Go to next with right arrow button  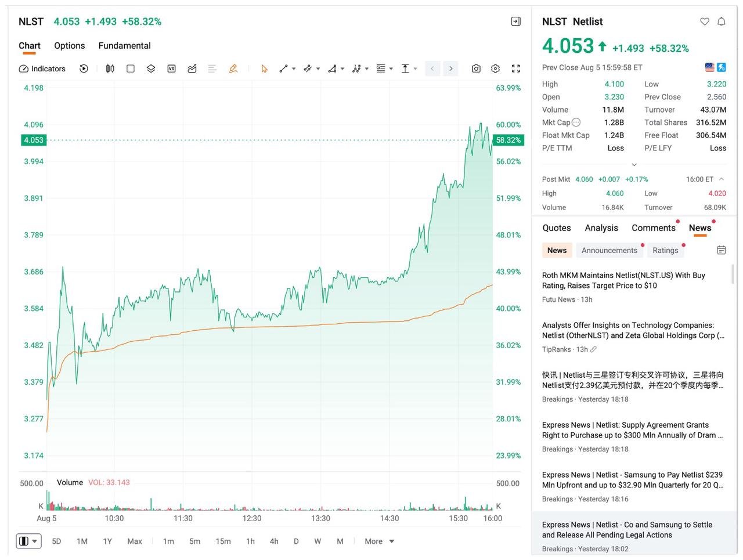point(451,68)
